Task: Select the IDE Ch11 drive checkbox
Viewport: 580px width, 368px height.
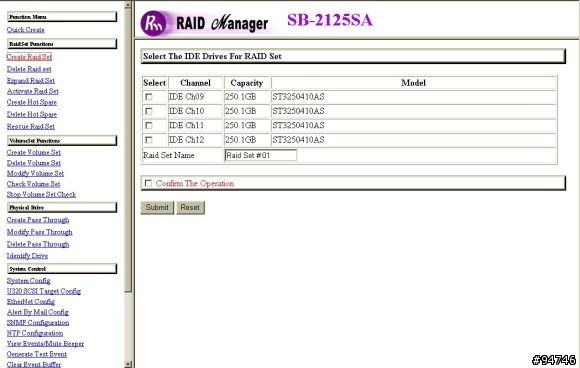Action: (x=149, y=126)
